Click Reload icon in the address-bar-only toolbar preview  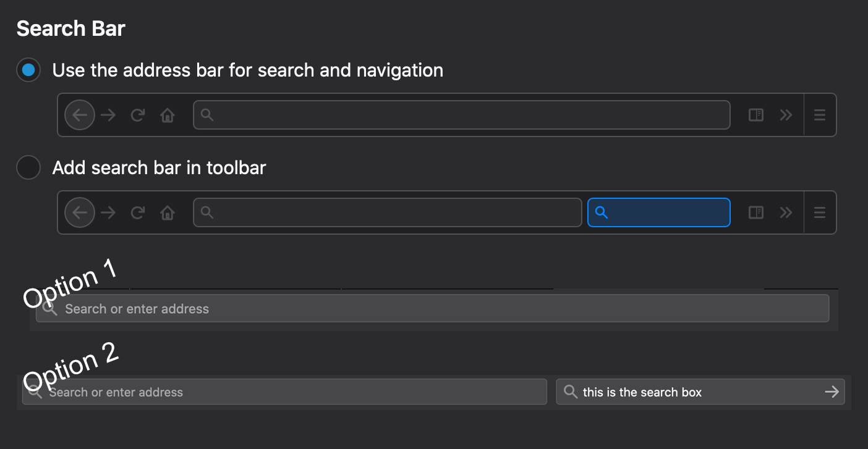138,115
